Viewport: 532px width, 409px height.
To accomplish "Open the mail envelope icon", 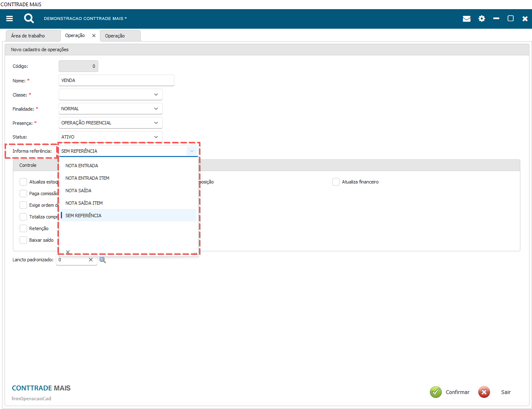I will [467, 19].
